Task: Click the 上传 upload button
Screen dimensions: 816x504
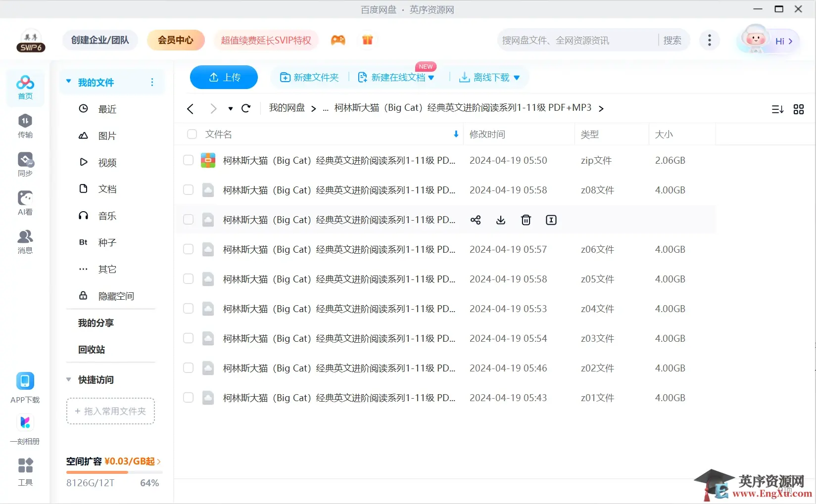Action: click(x=224, y=77)
